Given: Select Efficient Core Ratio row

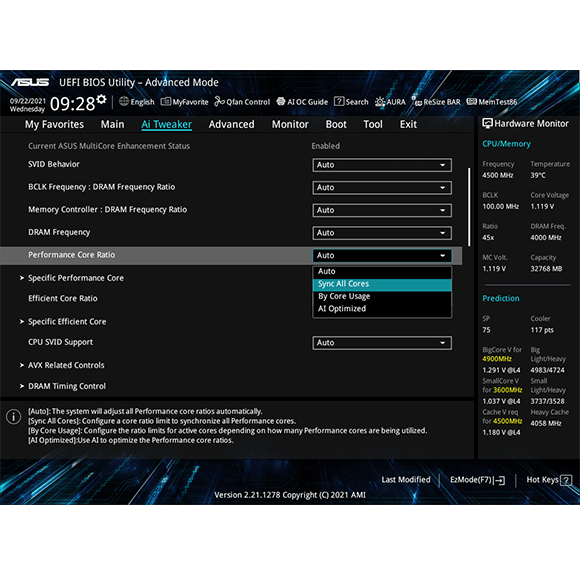Looking at the screenshot, I should [x=63, y=299].
